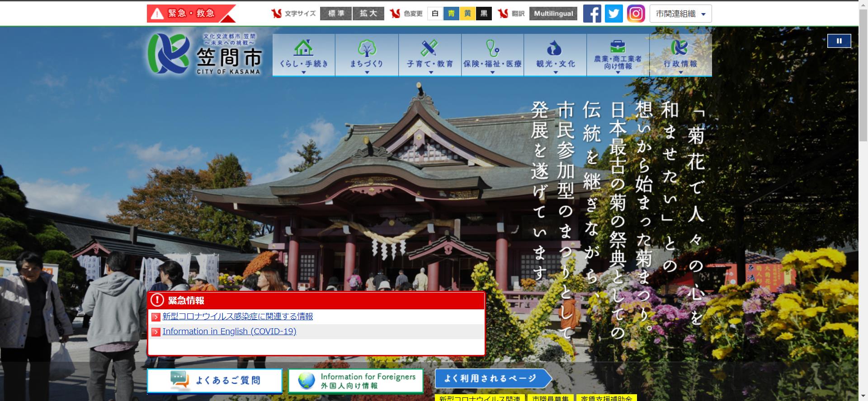
Task: Click the Information for Foreigners 外国人向け情報 button
Action: 356,381
